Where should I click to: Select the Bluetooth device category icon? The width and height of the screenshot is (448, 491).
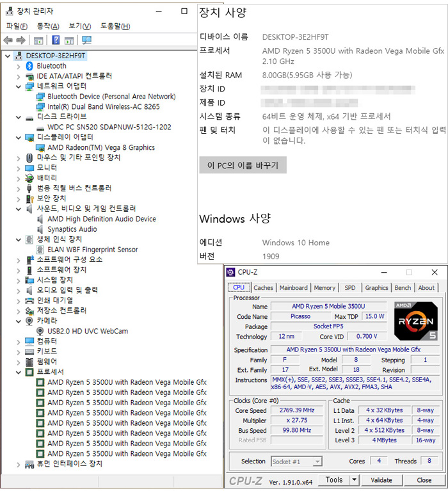click(29, 66)
